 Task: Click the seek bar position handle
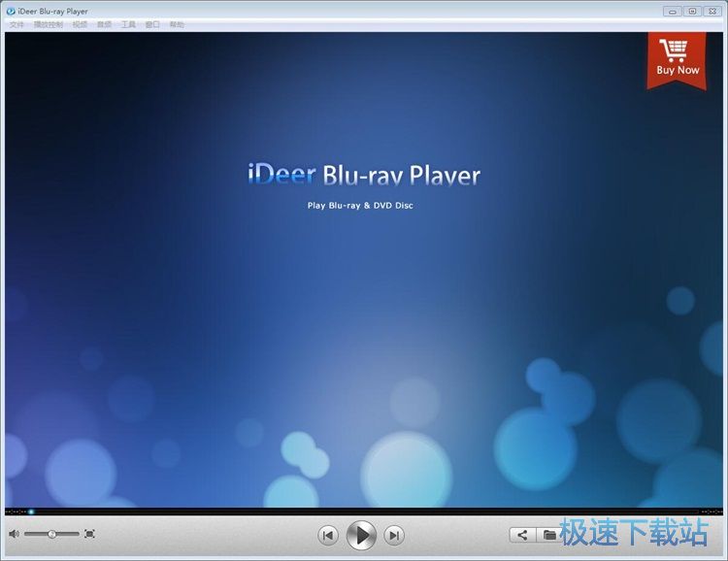[x=31, y=511]
